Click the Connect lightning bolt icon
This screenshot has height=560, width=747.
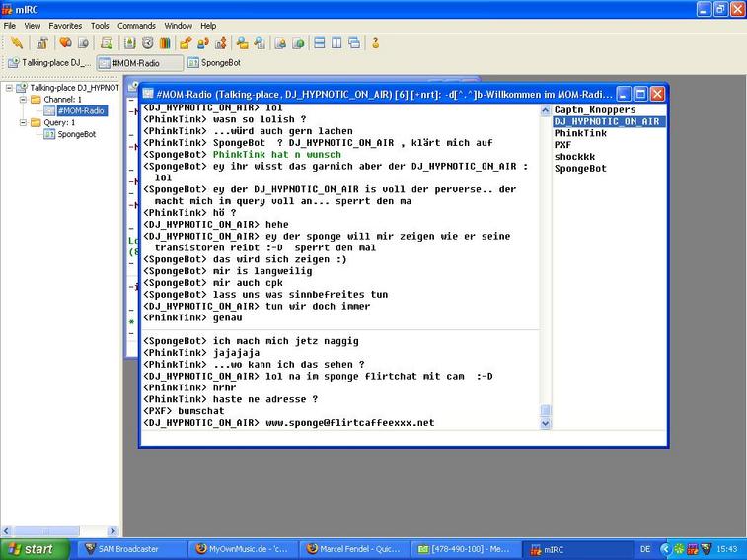click(x=16, y=43)
